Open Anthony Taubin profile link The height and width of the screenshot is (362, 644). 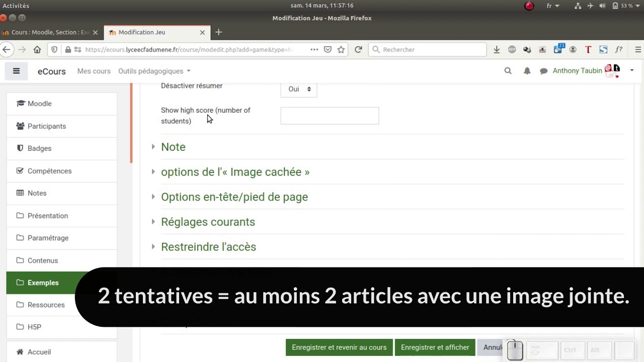click(577, 71)
